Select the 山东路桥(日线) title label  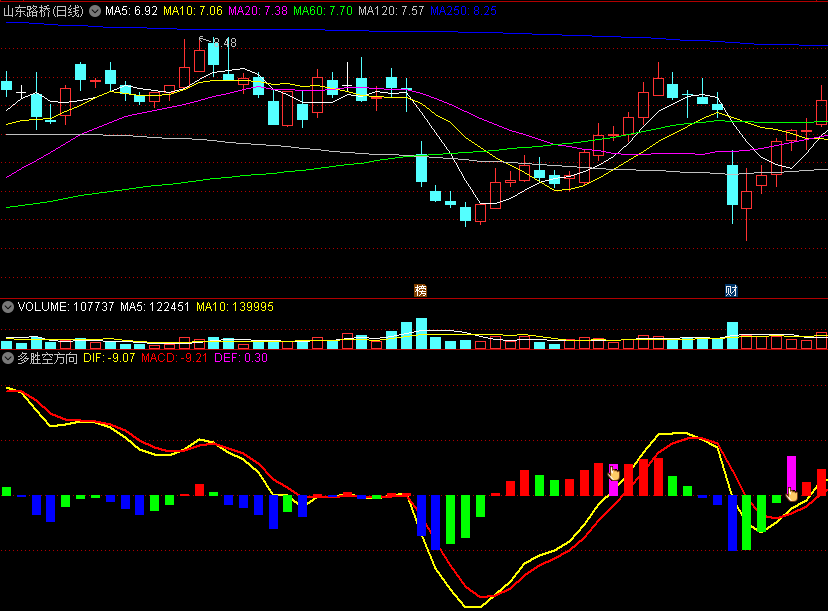point(43,11)
